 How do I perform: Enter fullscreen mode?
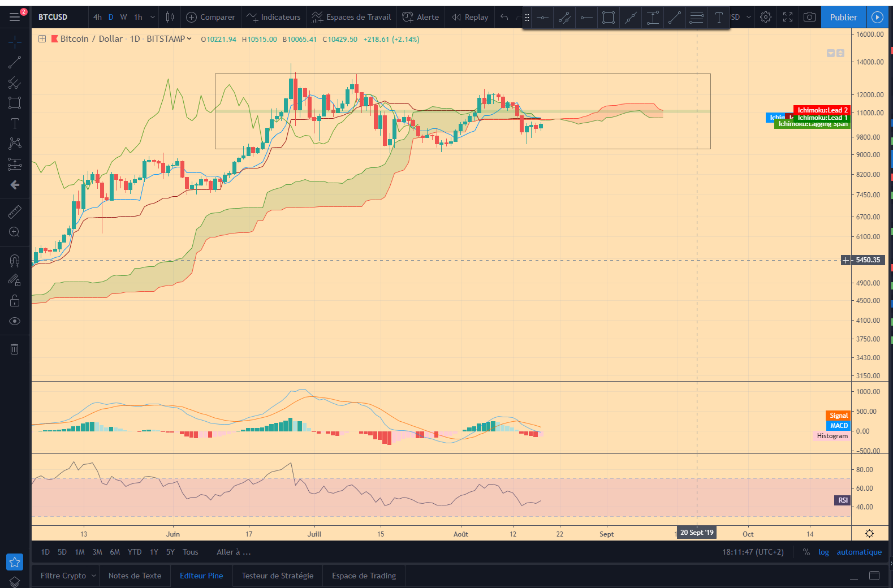tap(787, 17)
